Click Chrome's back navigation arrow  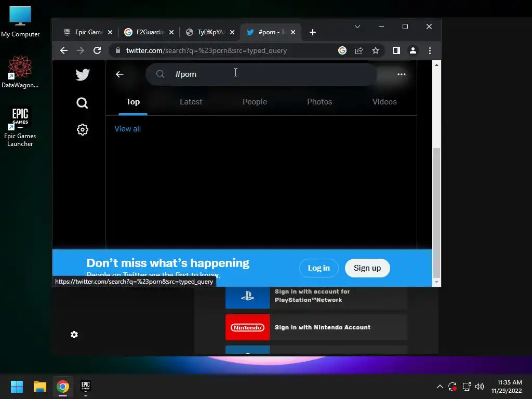click(64, 50)
